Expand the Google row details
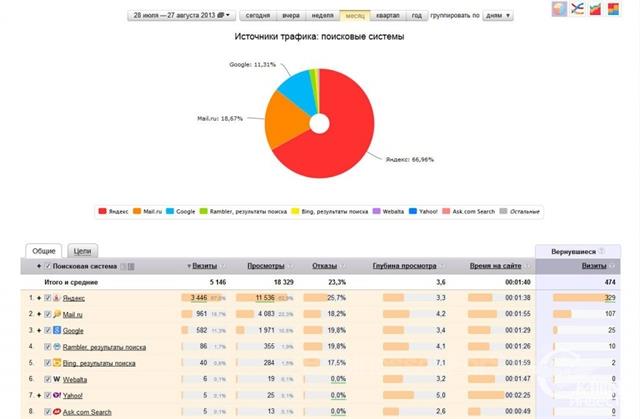Image resolution: width=640 pixels, height=419 pixels. (x=39, y=331)
